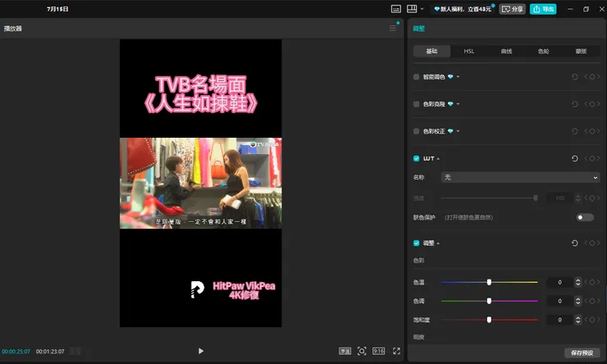The height and width of the screenshot is (364, 607).
Task: Open the layout switcher icon
Action: pos(412,9)
